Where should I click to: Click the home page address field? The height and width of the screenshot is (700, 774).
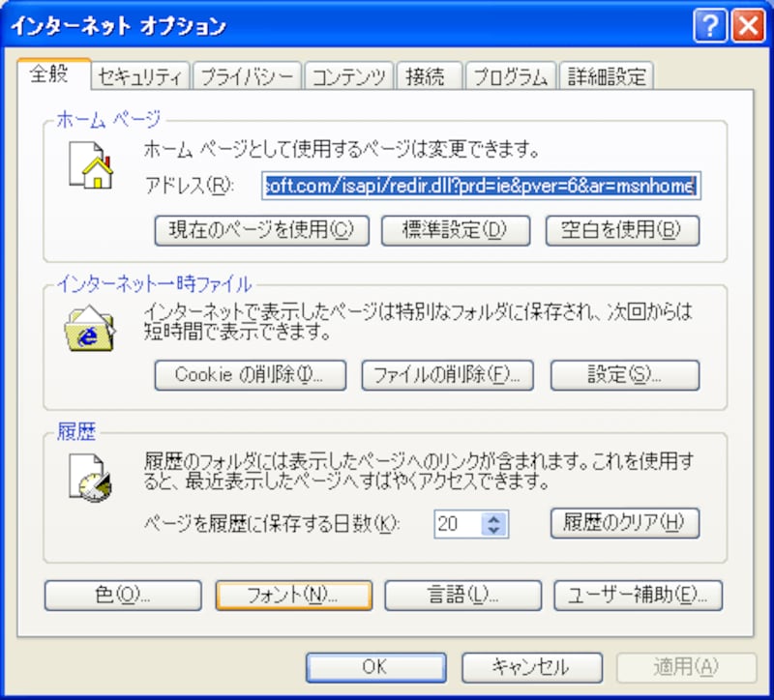(x=481, y=186)
